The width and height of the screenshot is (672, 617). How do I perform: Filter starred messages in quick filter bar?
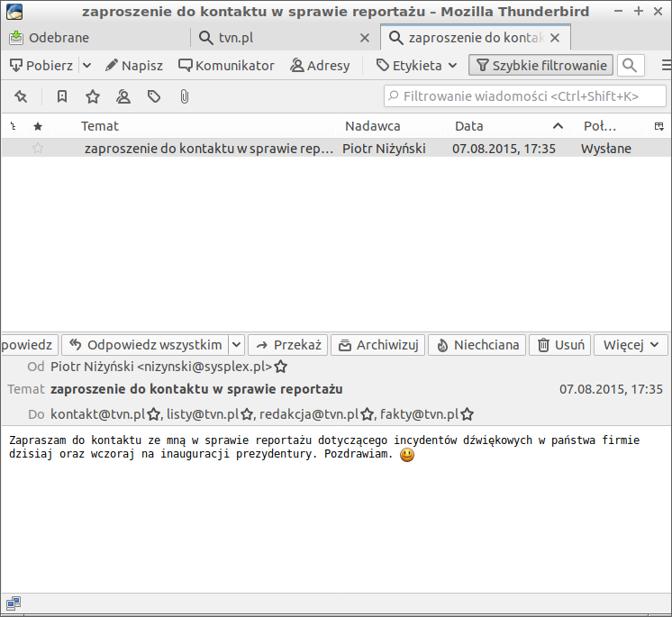[93, 97]
